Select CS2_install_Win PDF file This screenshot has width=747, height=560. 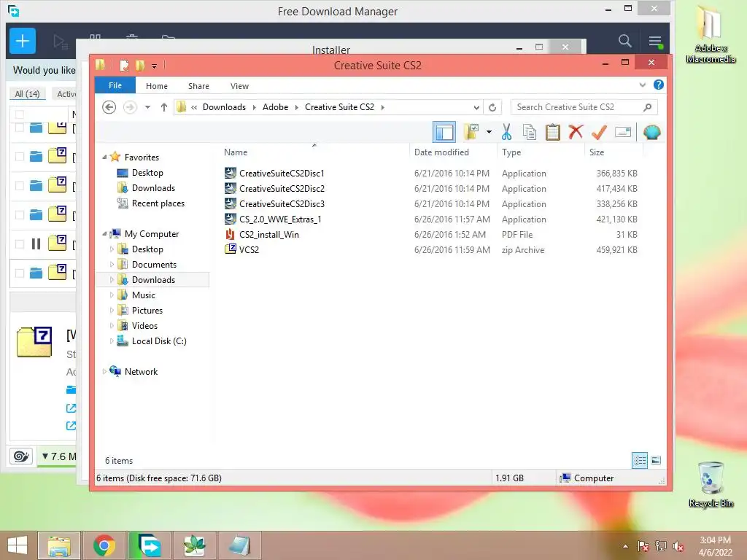coord(269,234)
